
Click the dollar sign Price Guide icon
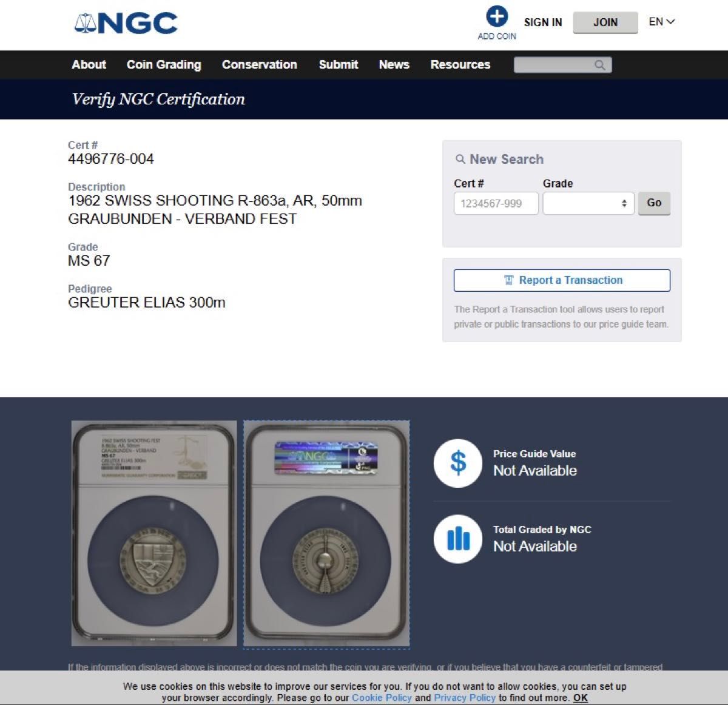click(x=458, y=463)
